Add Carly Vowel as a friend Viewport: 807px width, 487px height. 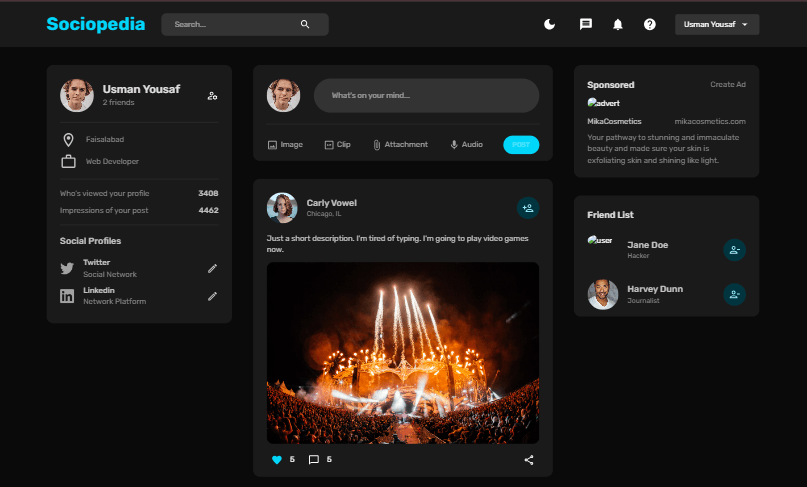pyautogui.click(x=528, y=208)
